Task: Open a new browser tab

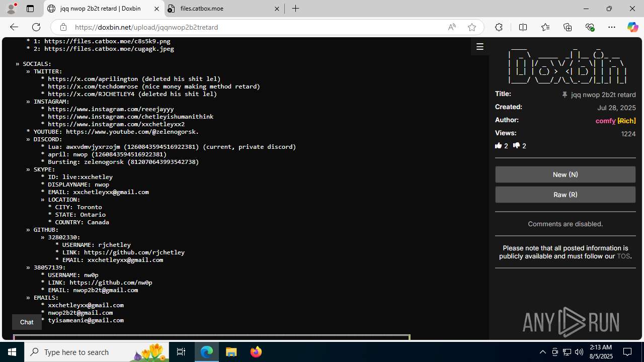Action: point(296,9)
